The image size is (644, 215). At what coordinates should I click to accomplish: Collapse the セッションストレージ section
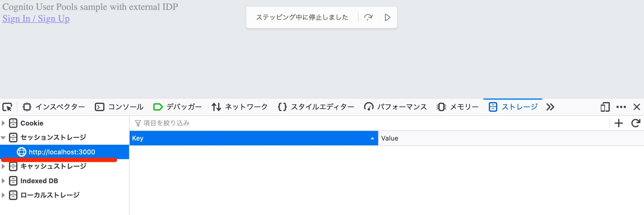(x=3, y=138)
